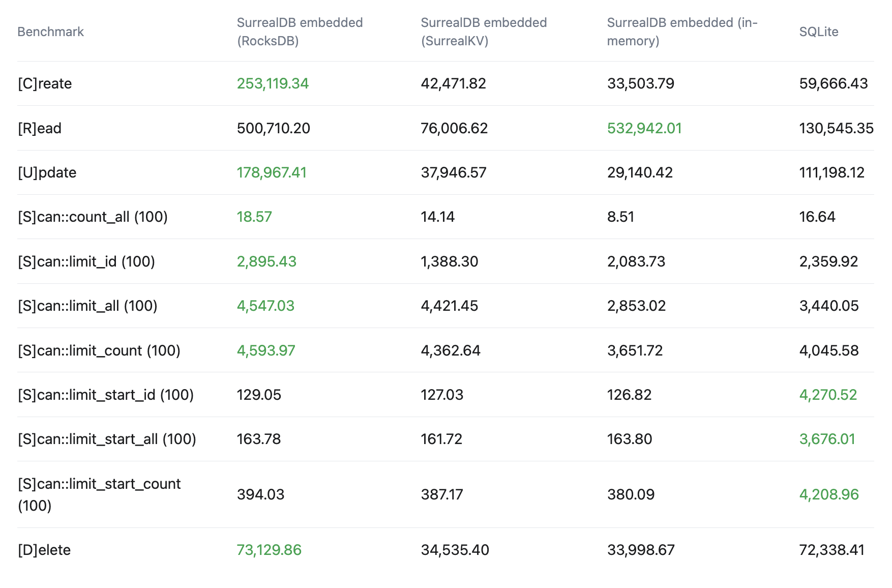Select the value 161.72
892x588 pixels.
(441, 439)
